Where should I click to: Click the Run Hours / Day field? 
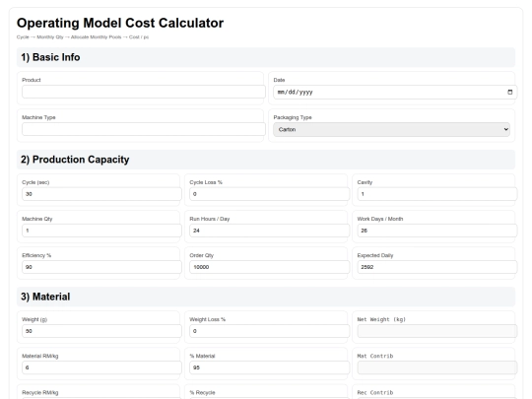[269, 231]
